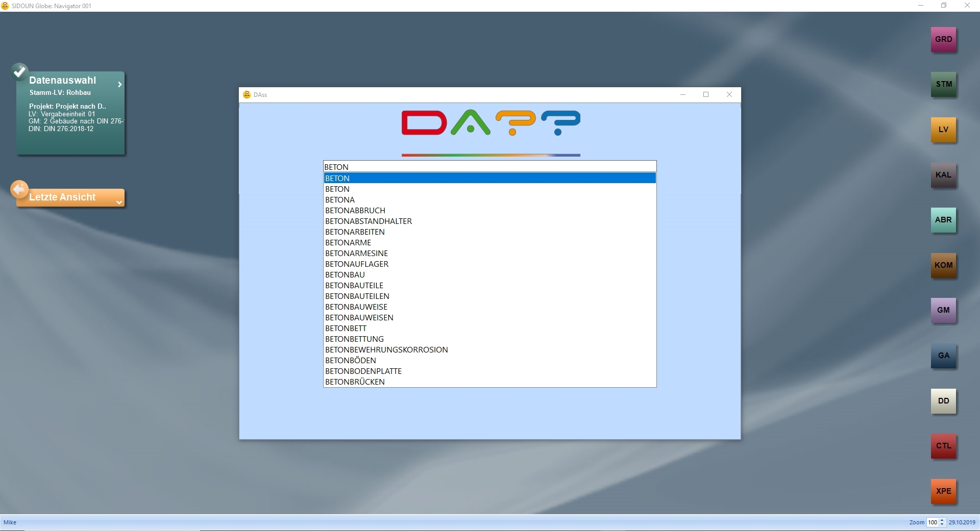
Task: Select BETONBAU entry
Action: click(x=490, y=274)
